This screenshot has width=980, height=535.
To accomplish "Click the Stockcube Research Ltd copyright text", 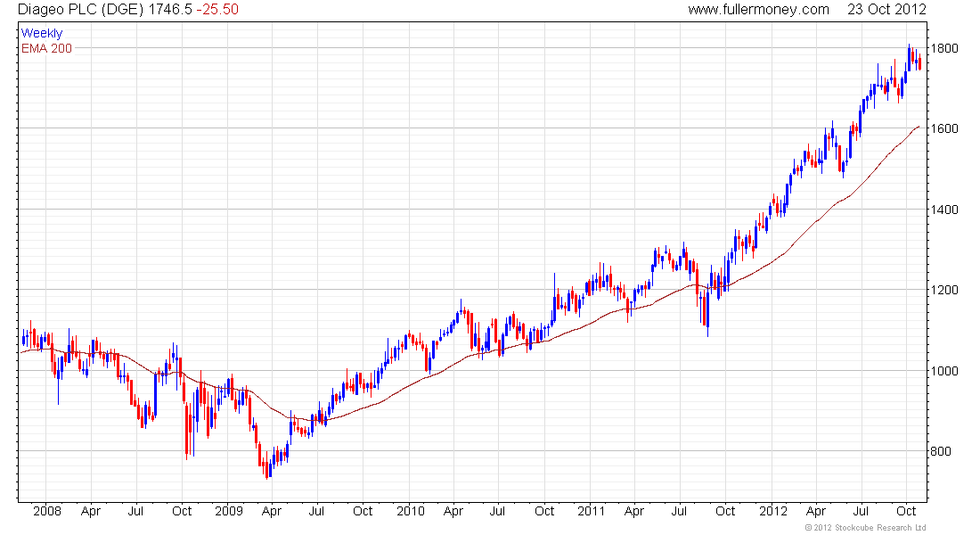I will coord(865,528).
